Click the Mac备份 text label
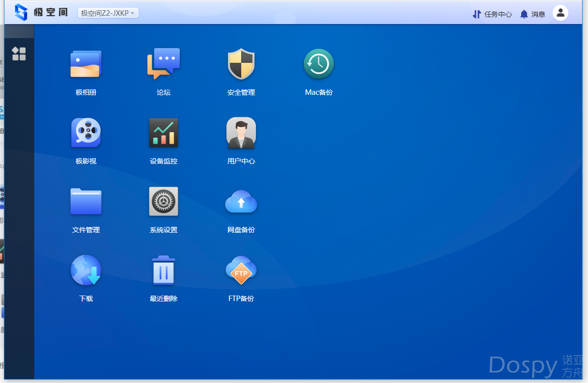Image resolution: width=588 pixels, height=383 pixels. click(x=319, y=92)
